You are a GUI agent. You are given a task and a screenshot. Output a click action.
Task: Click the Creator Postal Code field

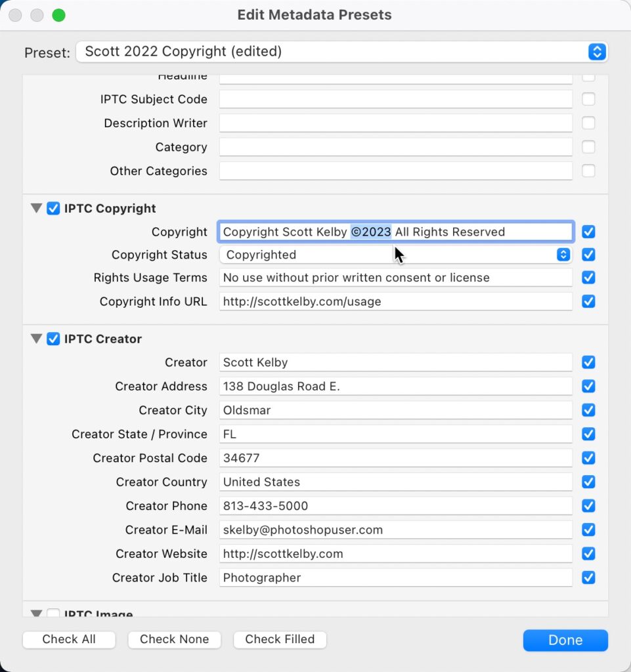click(396, 458)
